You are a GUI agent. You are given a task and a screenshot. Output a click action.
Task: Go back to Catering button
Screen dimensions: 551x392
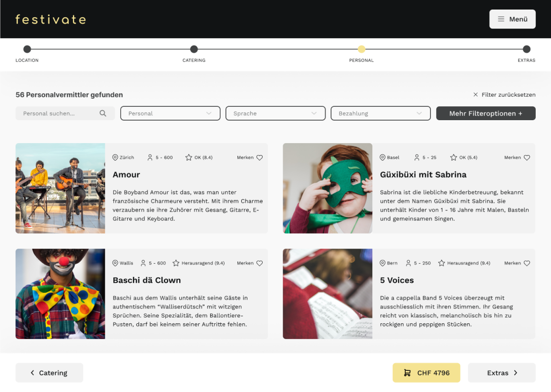pos(49,373)
